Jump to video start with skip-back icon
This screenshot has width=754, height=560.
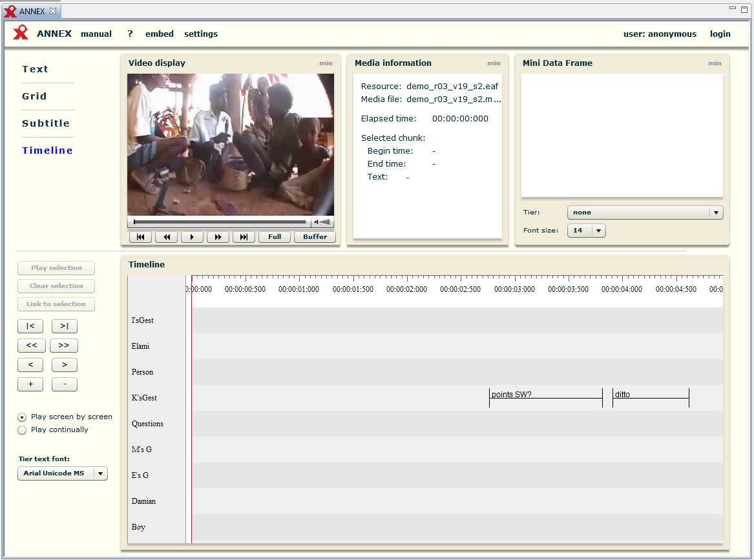click(140, 237)
